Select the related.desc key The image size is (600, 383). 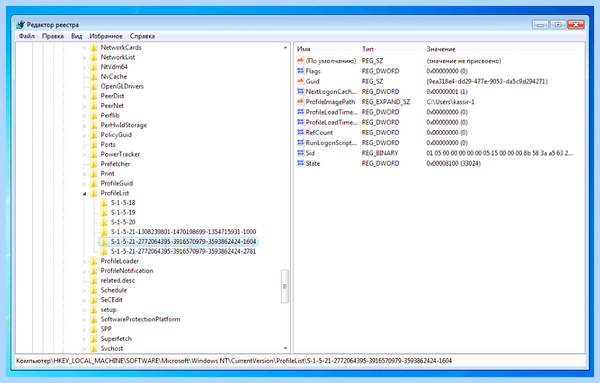click(117, 280)
